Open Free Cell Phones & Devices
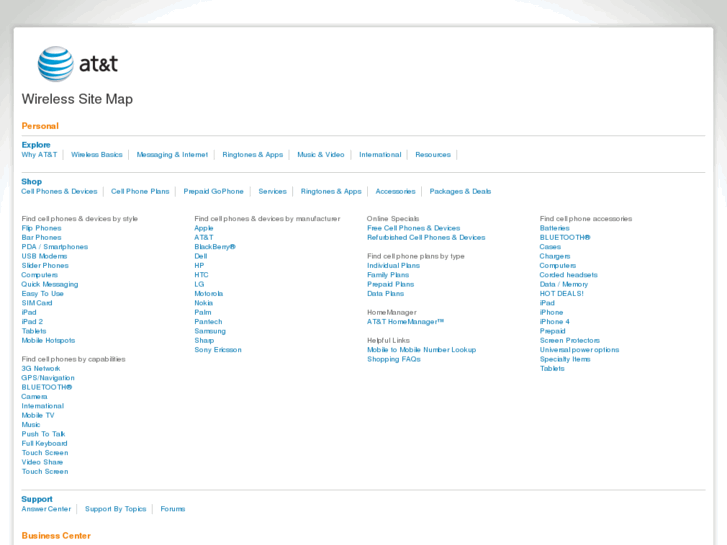 (414, 228)
